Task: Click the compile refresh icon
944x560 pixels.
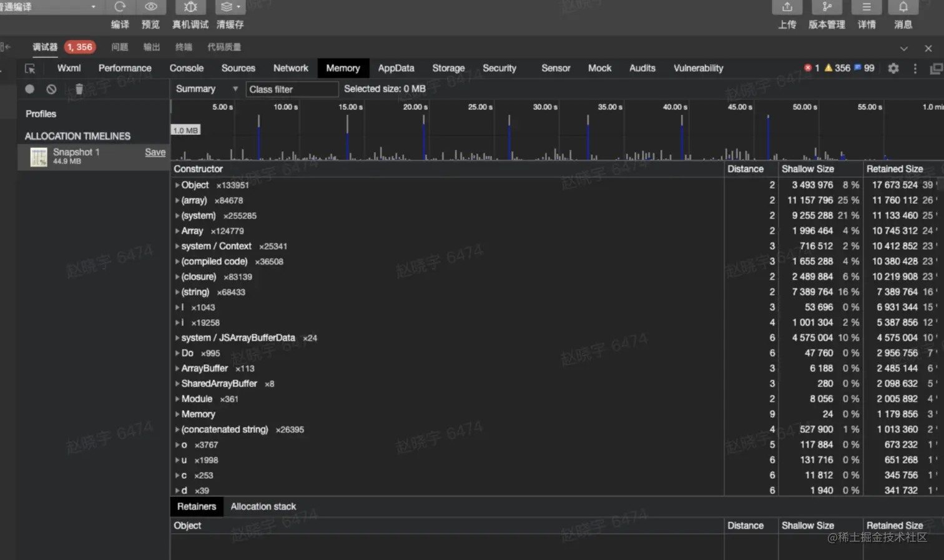Action: 120,7
